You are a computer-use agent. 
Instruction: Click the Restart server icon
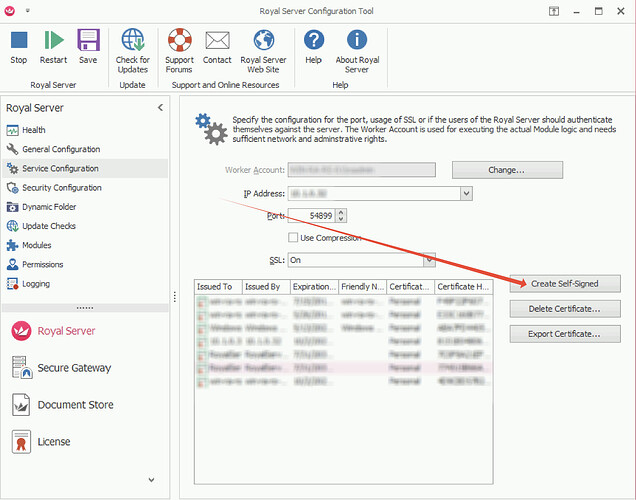(53, 41)
